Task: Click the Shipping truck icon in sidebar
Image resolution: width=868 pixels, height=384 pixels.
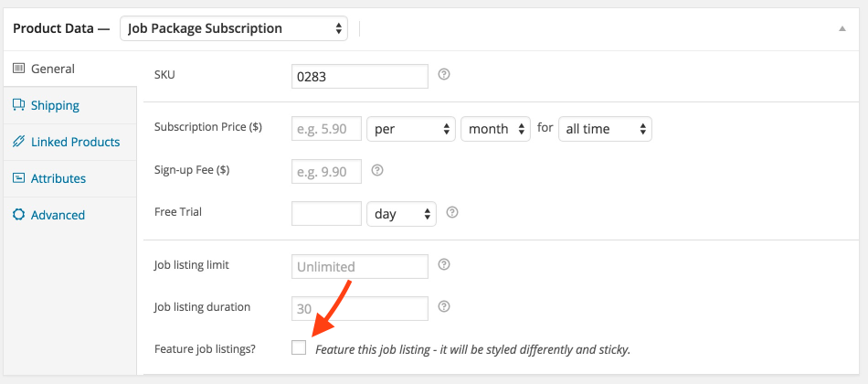Action: 19,105
